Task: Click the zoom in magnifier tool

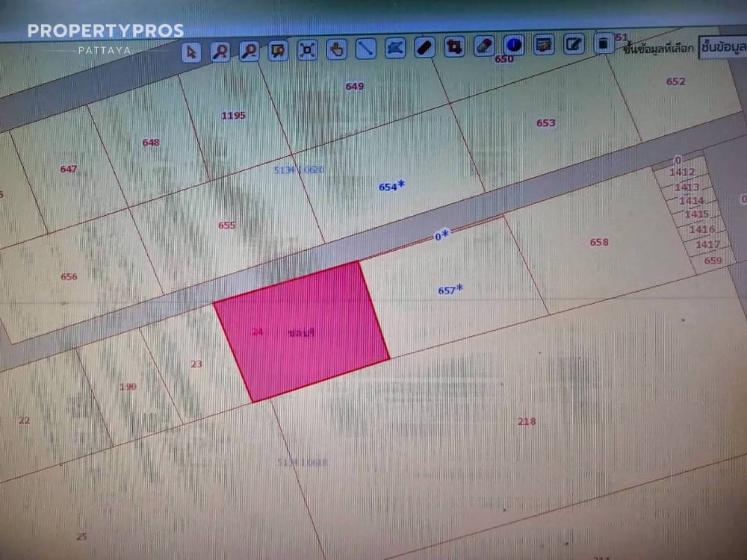Action: (x=220, y=52)
